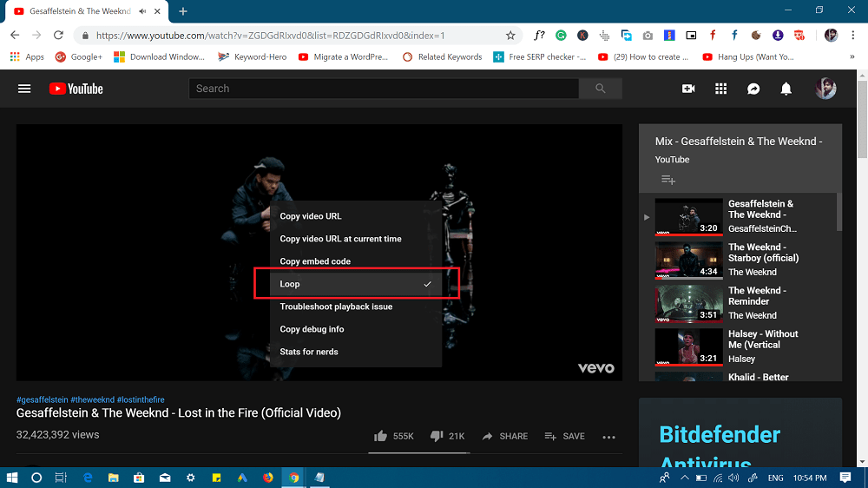Open the Apps bookmarks shortcut
This screenshot has height=488, width=868.
27,57
